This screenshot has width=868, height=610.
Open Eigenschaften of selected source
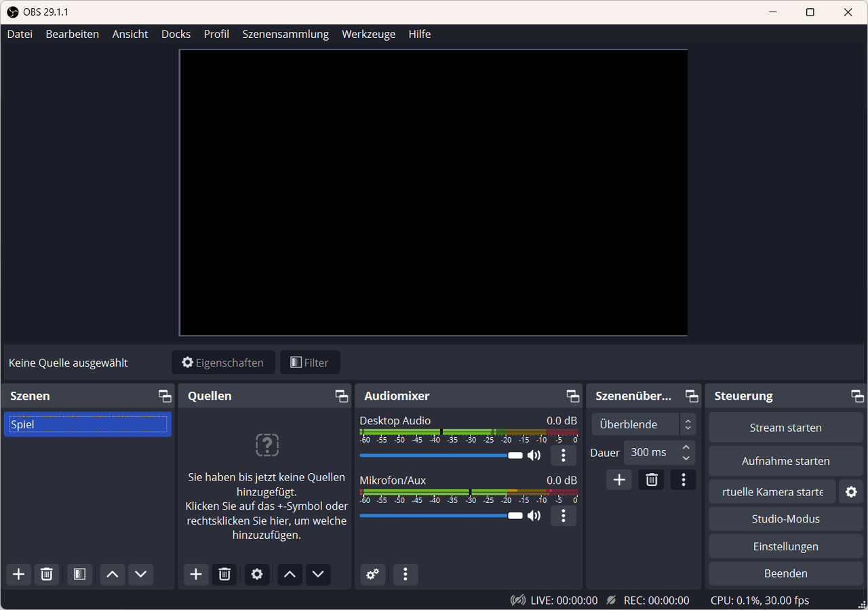tap(223, 363)
